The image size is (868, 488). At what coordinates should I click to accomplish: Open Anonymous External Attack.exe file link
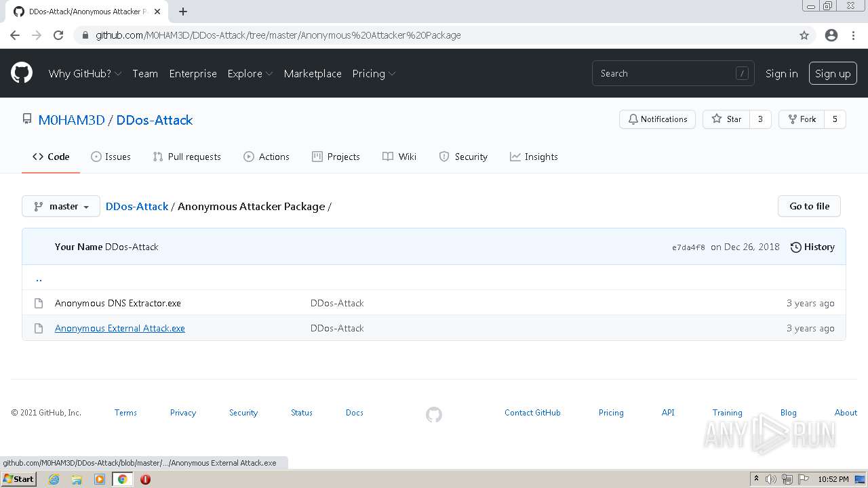pyautogui.click(x=120, y=328)
